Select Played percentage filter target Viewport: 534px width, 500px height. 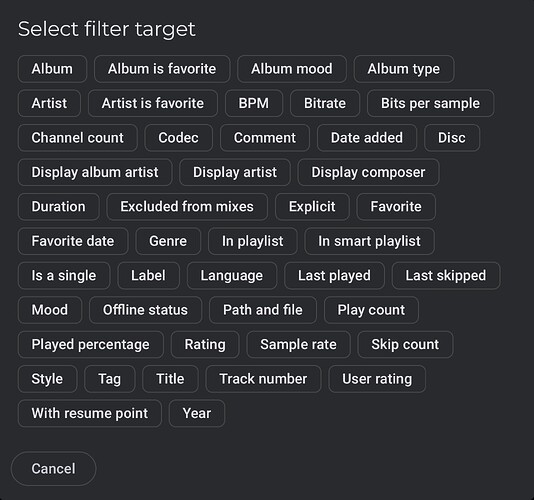91,344
